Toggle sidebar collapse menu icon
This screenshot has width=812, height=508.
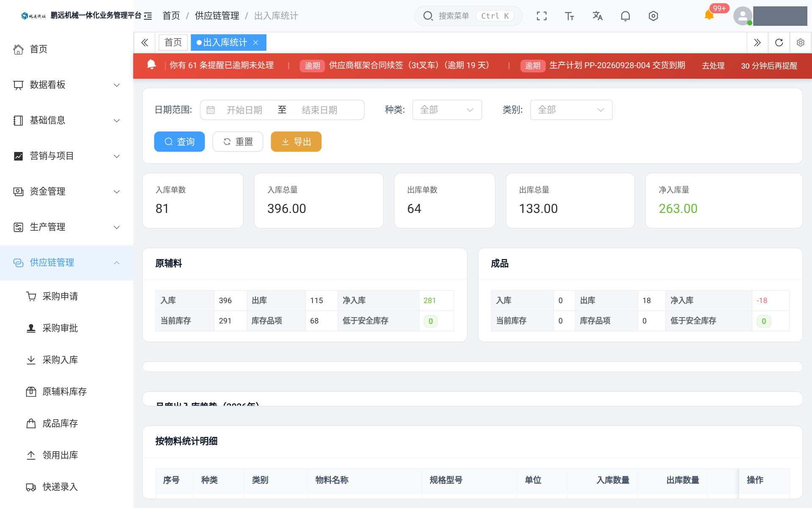[148, 16]
